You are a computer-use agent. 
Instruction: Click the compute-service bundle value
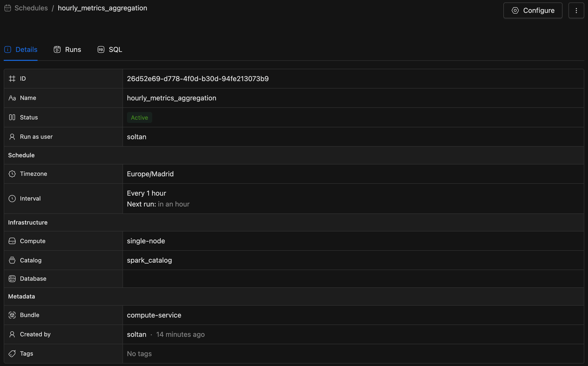click(154, 315)
